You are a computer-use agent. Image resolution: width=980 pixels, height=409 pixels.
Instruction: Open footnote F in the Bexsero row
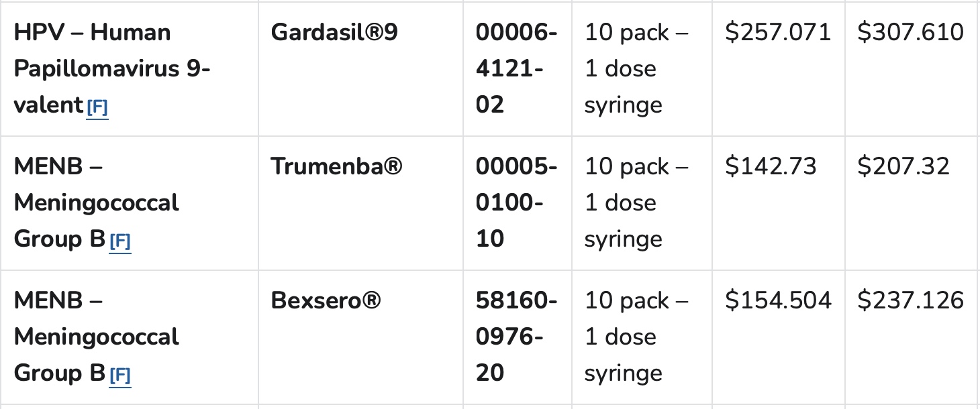[x=120, y=375]
